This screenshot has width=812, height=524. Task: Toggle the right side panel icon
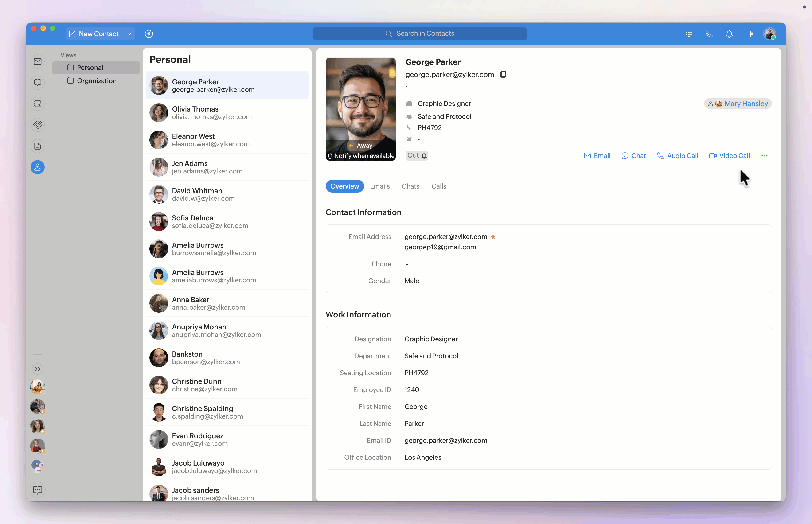pyautogui.click(x=749, y=34)
